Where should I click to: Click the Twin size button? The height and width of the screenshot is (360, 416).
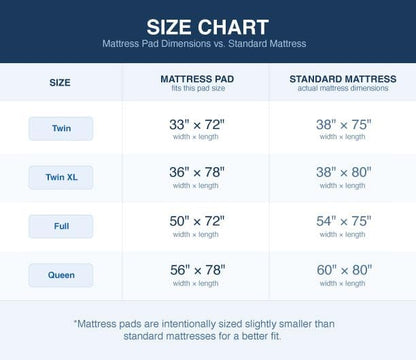coord(61,128)
